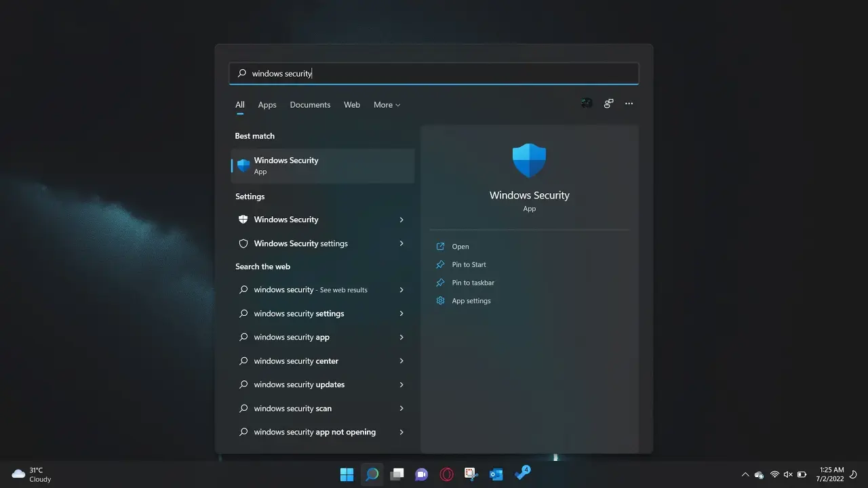
Task: Click the pin icon beside Pin to Start
Action: [x=441, y=264]
